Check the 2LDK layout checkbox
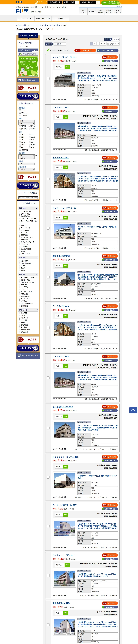 [20, 142]
